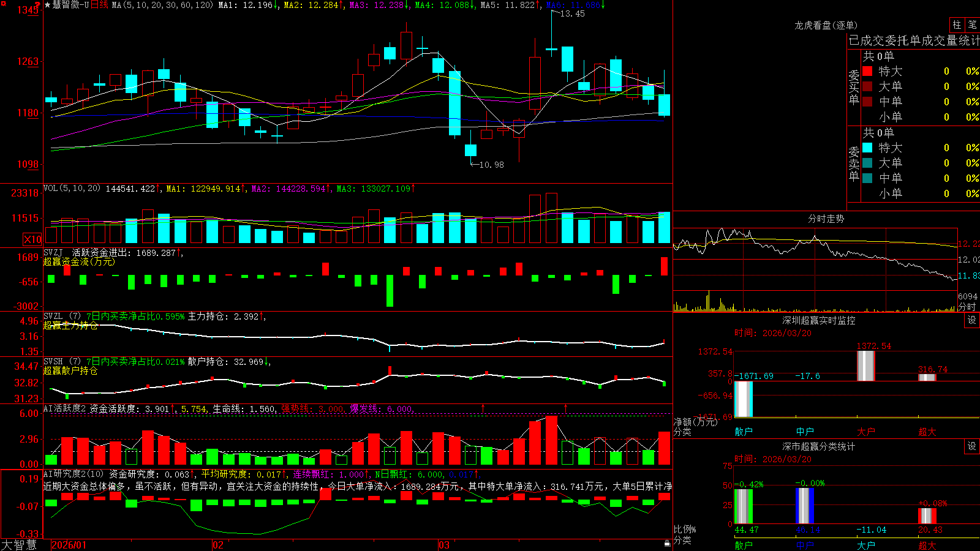
Task: Select 大户 in 深圳超赢实时监控 chart
Action: click(x=866, y=432)
